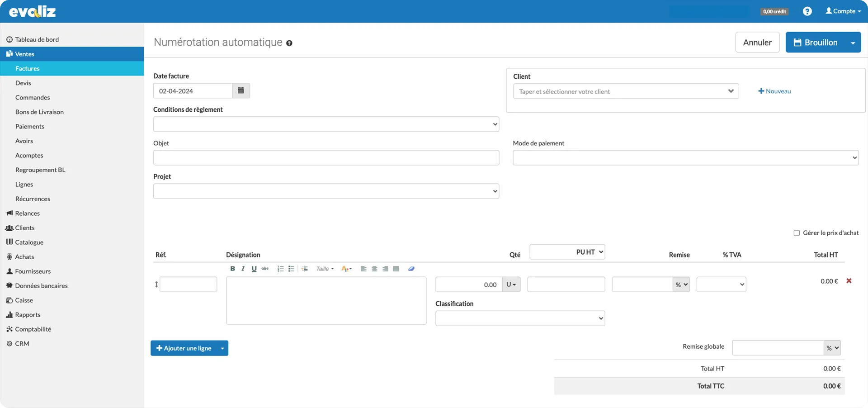Open the PU HT price type dropdown

(567, 252)
